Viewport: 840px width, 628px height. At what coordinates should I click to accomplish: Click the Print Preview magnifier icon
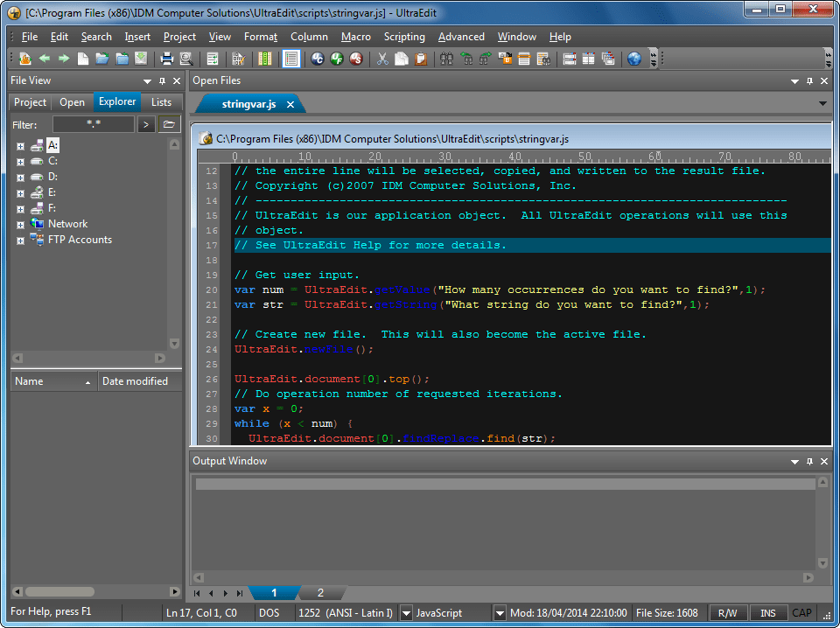[x=186, y=59]
